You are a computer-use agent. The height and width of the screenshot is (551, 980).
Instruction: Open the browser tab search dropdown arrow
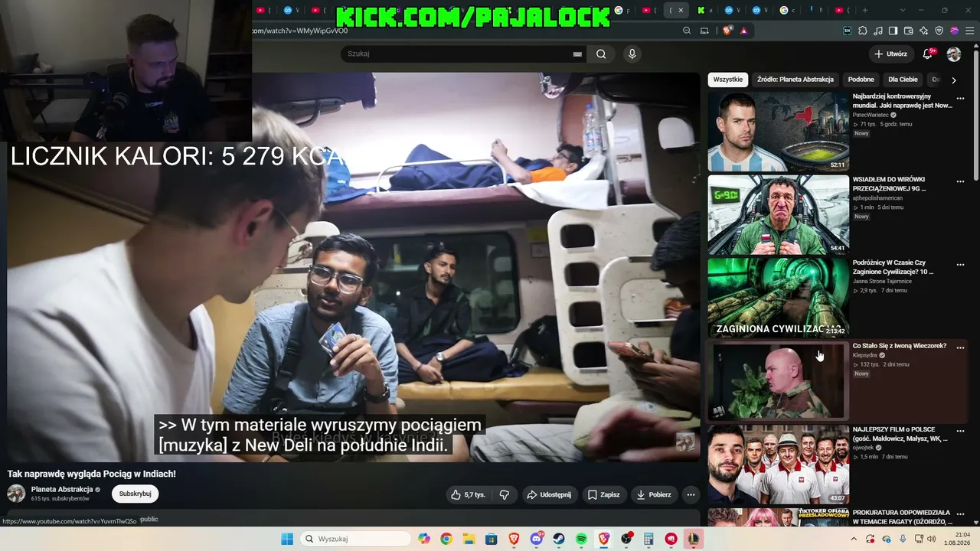tap(903, 10)
